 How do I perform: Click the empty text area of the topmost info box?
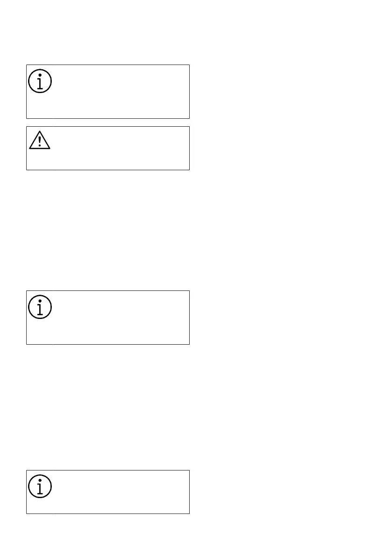coord(121,92)
